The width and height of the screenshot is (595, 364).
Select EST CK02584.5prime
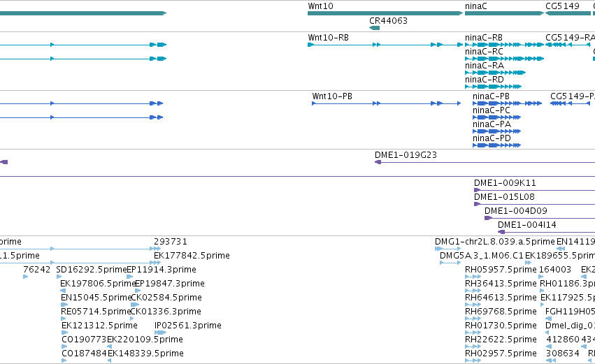[x=166, y=298]
